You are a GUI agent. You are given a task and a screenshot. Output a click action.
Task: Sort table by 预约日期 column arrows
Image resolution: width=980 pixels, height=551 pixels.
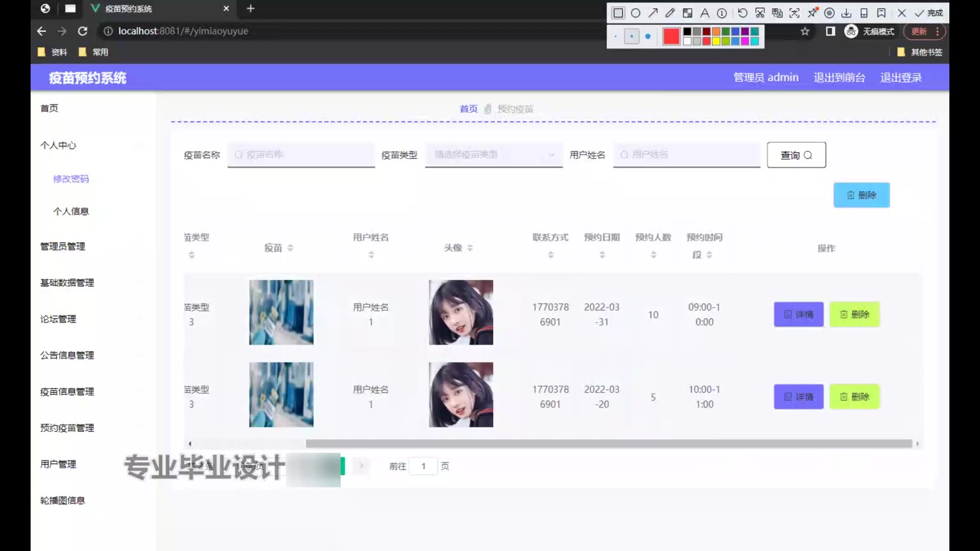point(602,255)
